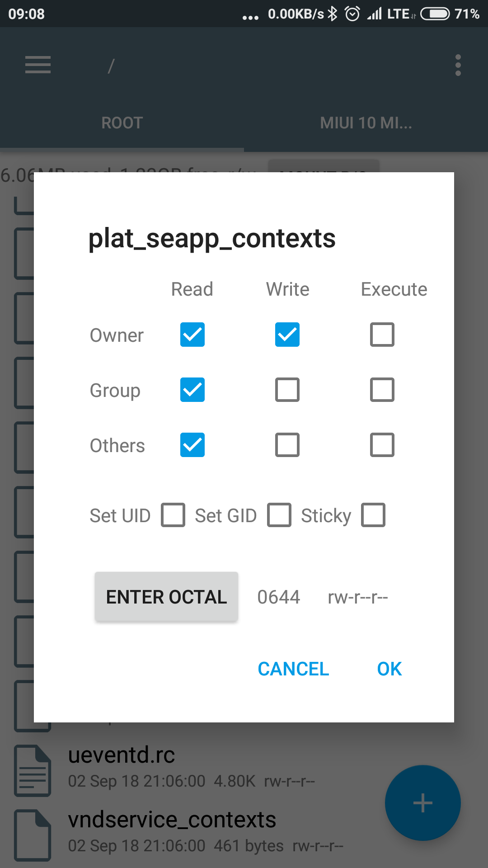Screen dimensions: 488x868
Task: Select the vndservice_contexts file icon
Action: 33,835
